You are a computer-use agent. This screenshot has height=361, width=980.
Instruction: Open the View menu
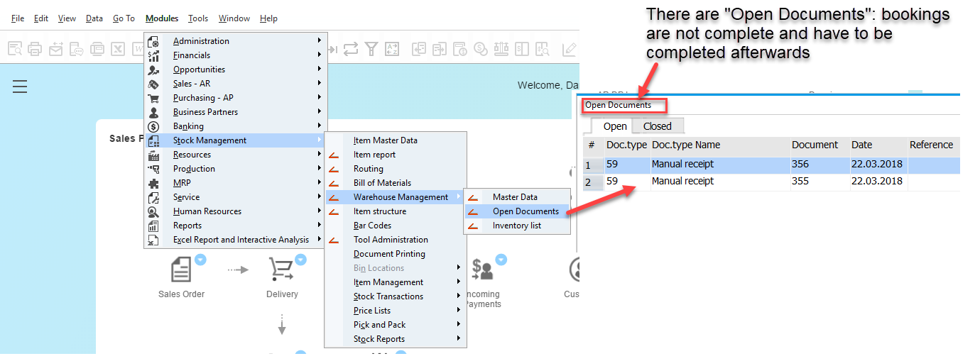pyautogui.click(x=67, y=18)
